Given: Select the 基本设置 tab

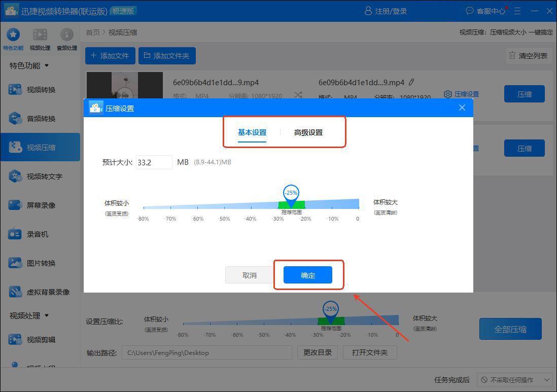Looking at the screenshot, I should (x=252, y=132).
